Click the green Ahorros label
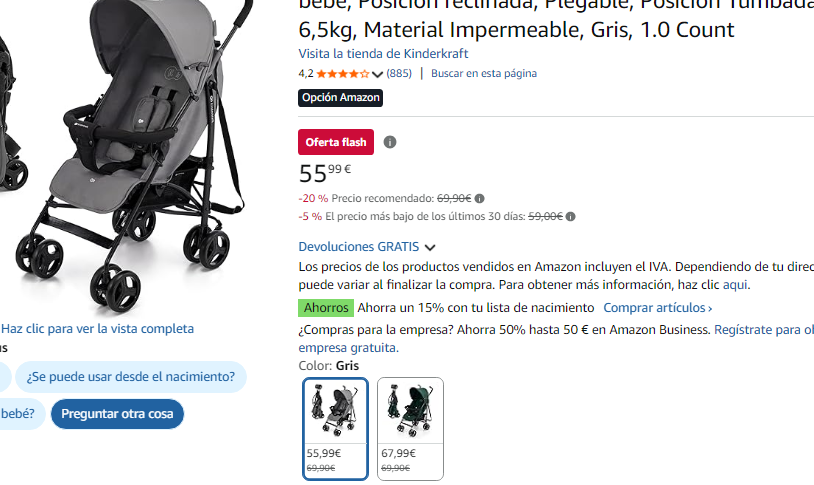This screenshot has width=814, height=485. point(326,307)
